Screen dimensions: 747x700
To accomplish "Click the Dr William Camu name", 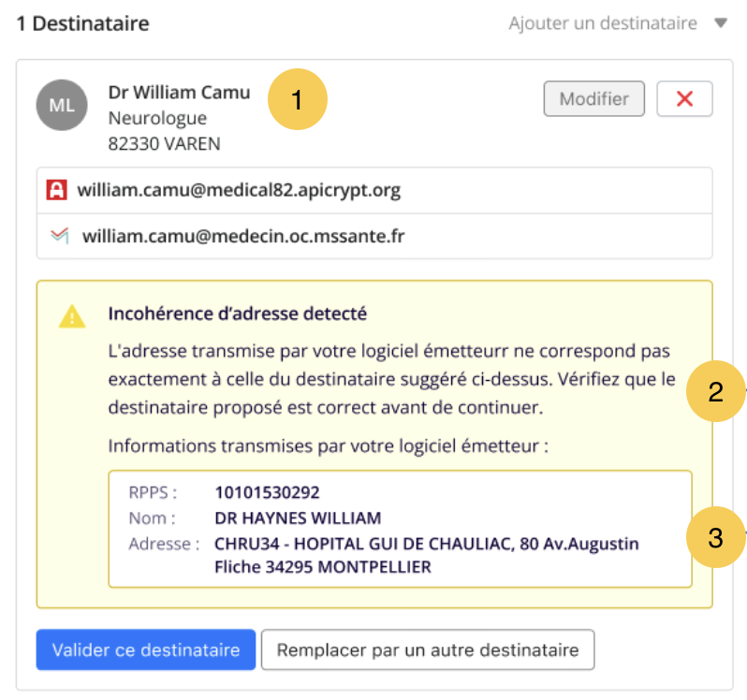I will [179, 93].
